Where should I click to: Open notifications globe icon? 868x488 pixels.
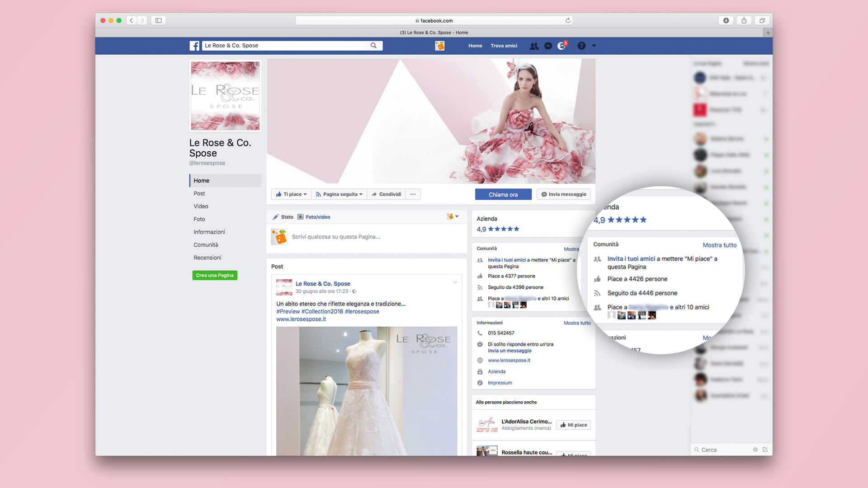(561, 46)
